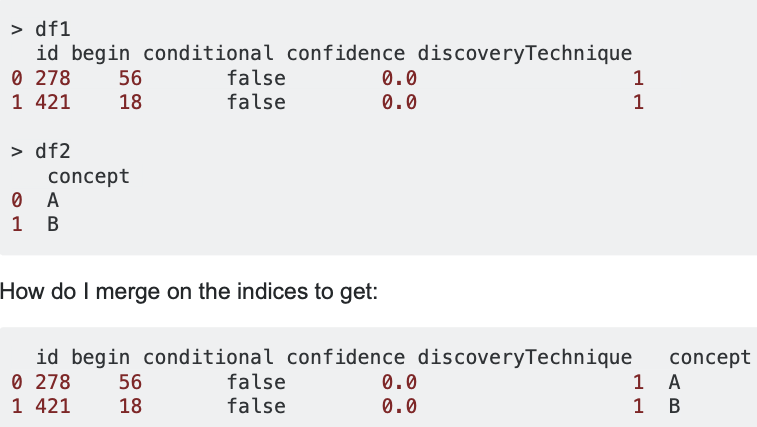Click the conditional header in df1
This screenshot has width=757, height=427.
[208, 54]
